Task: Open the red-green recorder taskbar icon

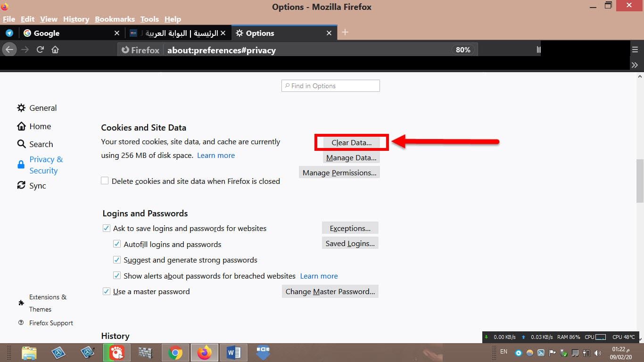Action: tap(117, 353)
